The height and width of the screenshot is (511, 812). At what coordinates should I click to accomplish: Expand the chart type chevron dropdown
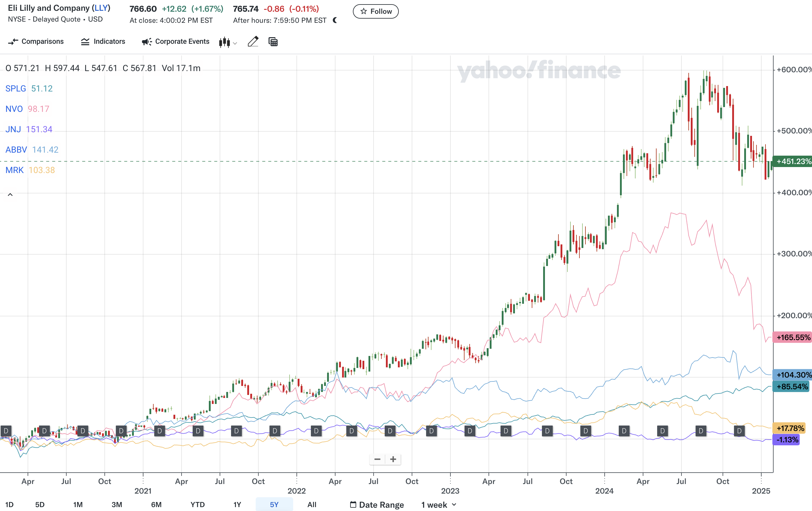pyautogui.click(x=235, y=43)
